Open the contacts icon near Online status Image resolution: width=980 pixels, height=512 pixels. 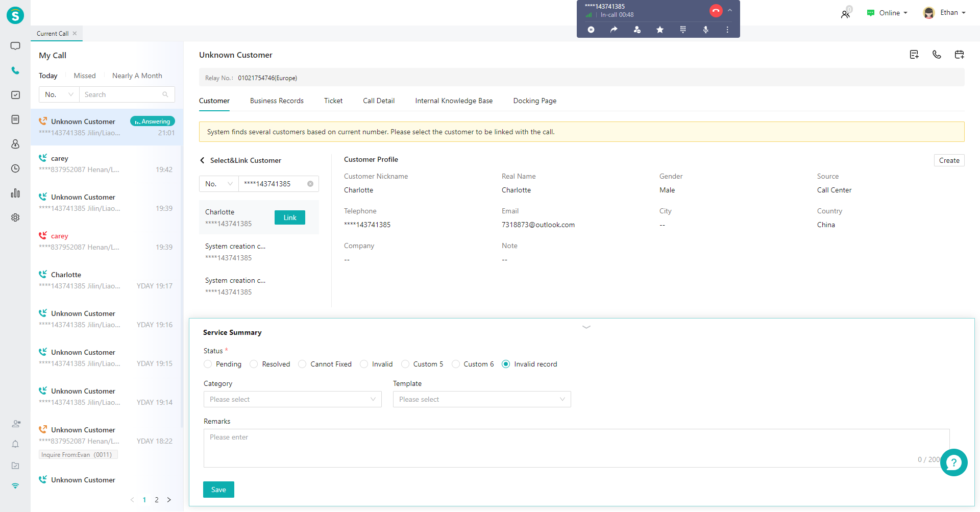[846, 13]
